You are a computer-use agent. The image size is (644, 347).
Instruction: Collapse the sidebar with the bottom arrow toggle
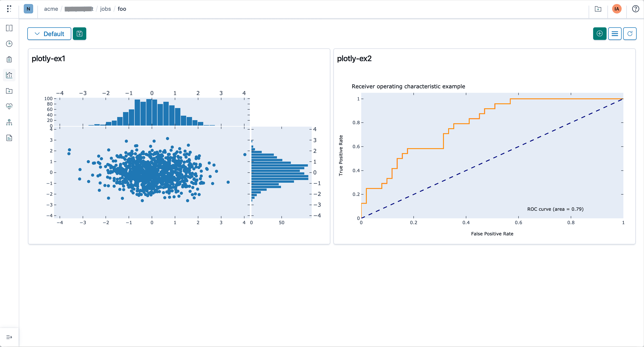pyautogui.click(x=9, y=337)
